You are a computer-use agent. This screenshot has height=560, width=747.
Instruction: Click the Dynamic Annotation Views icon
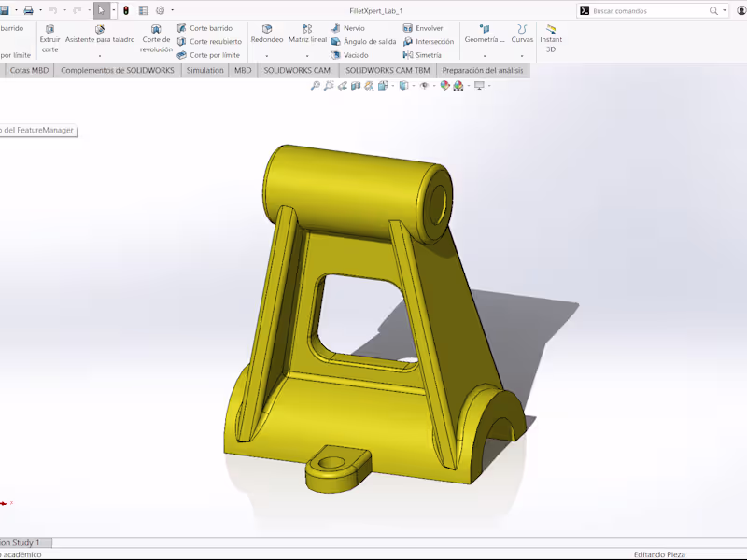[369, 86]
